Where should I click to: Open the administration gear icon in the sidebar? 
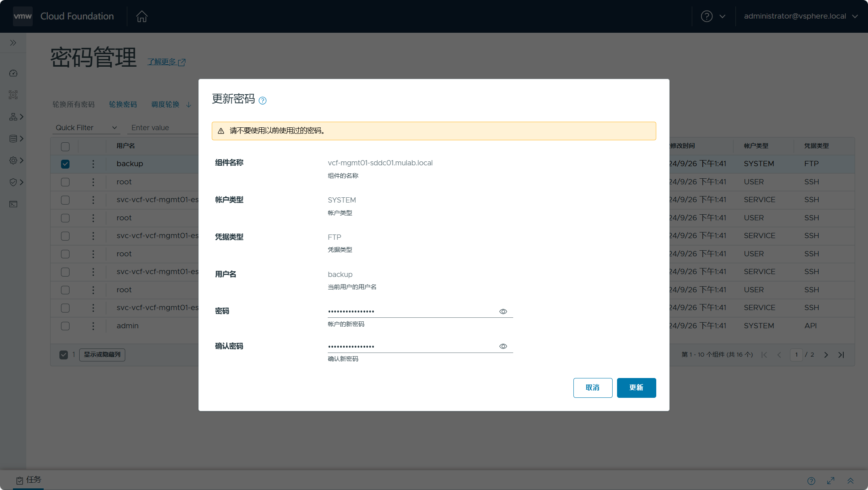(13, 161)
